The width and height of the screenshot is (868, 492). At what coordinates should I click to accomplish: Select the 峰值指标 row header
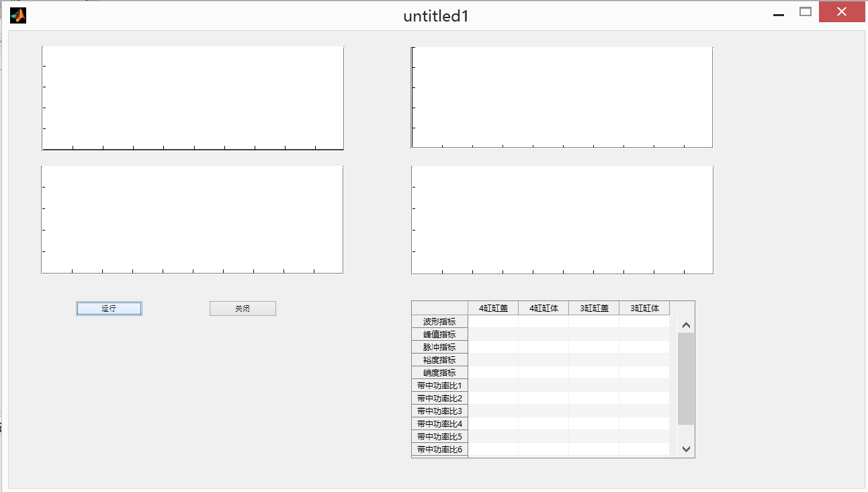(439, 334)
